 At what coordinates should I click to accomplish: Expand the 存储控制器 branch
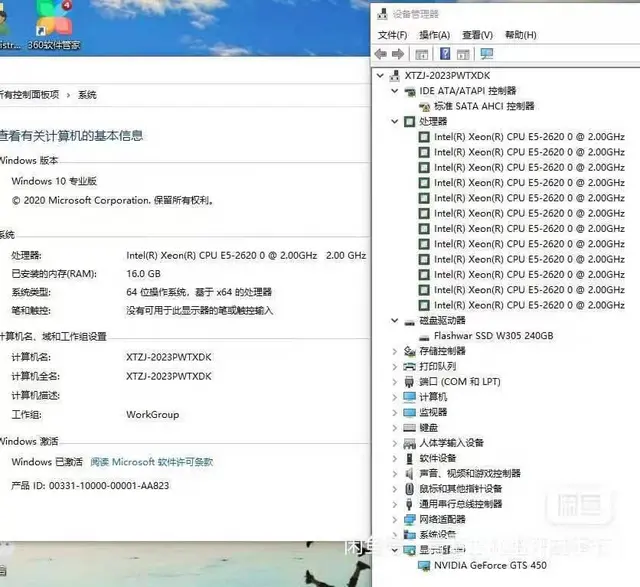click(395, 351)
